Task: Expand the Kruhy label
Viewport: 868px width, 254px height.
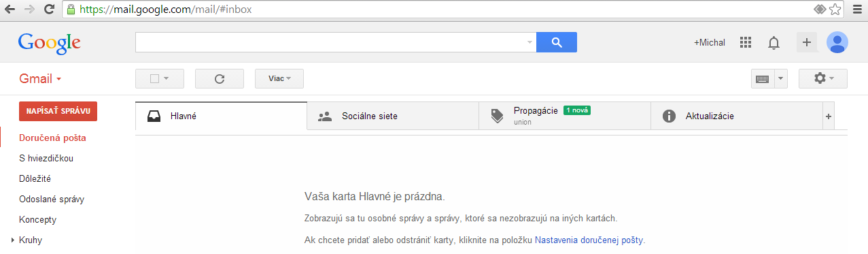Action: point(12,240)
